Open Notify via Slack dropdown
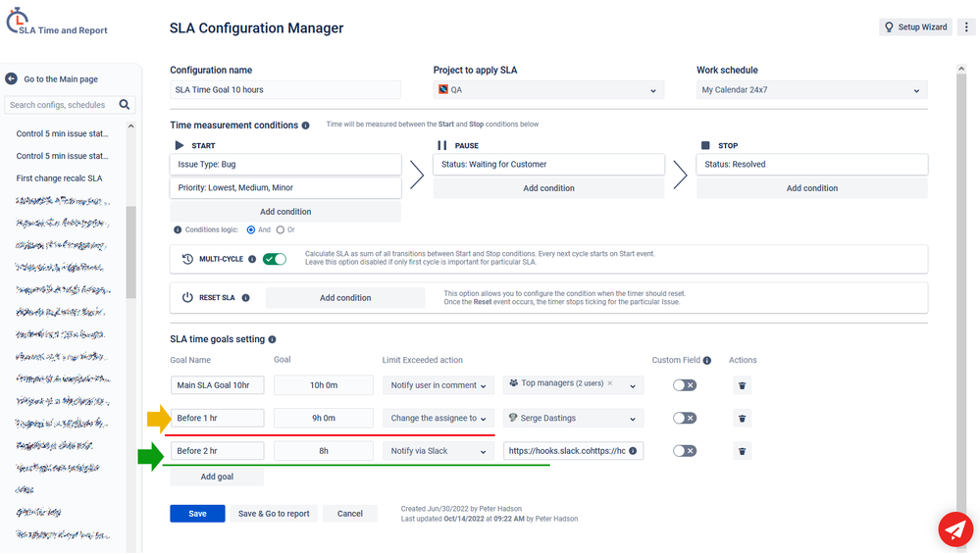This screenshot has height=554, width=980. [x=438, y=451]
